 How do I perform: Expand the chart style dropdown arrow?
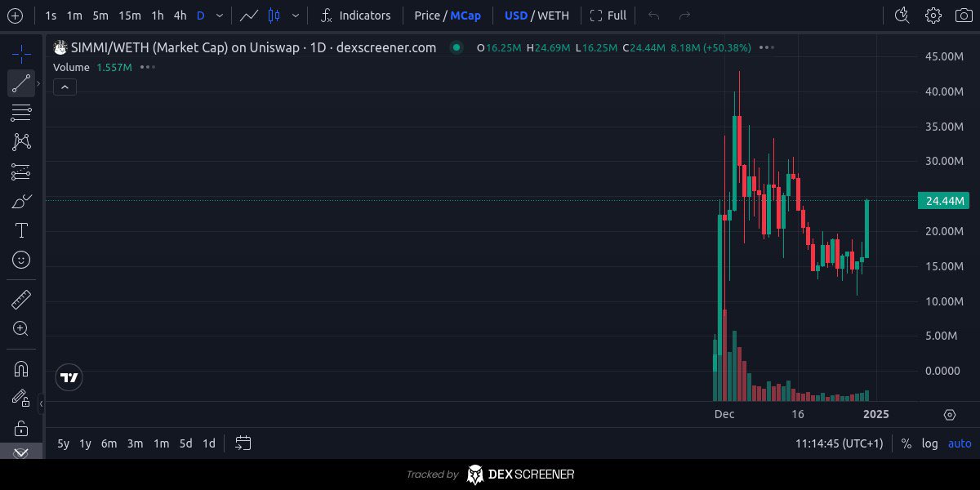[295, 16]
